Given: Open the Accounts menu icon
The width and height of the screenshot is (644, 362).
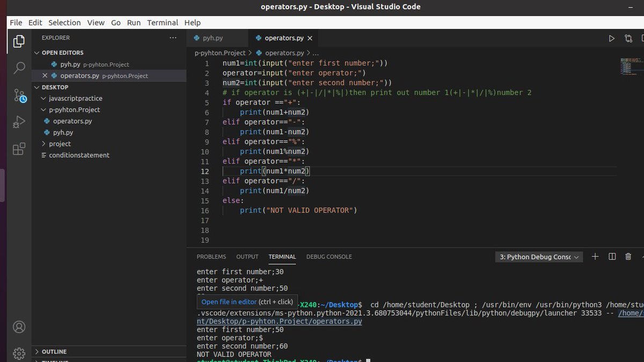Looking at the screenshot, I should [19, 327].
